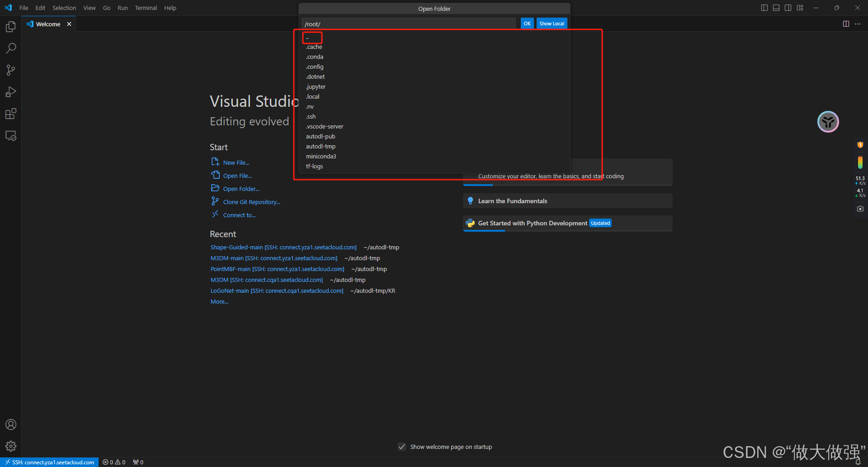Open Get Started with Python Development walkthrough
This screenshot has width=868, height=467.
(567, 223)
